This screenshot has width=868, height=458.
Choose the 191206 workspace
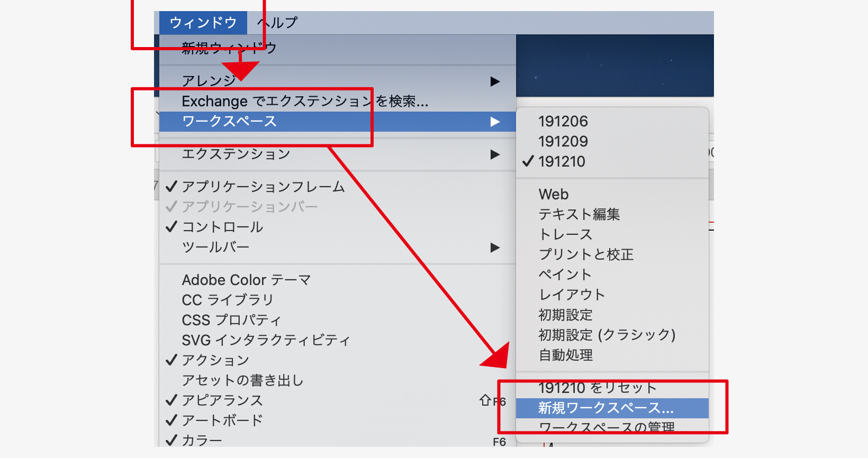563,122
